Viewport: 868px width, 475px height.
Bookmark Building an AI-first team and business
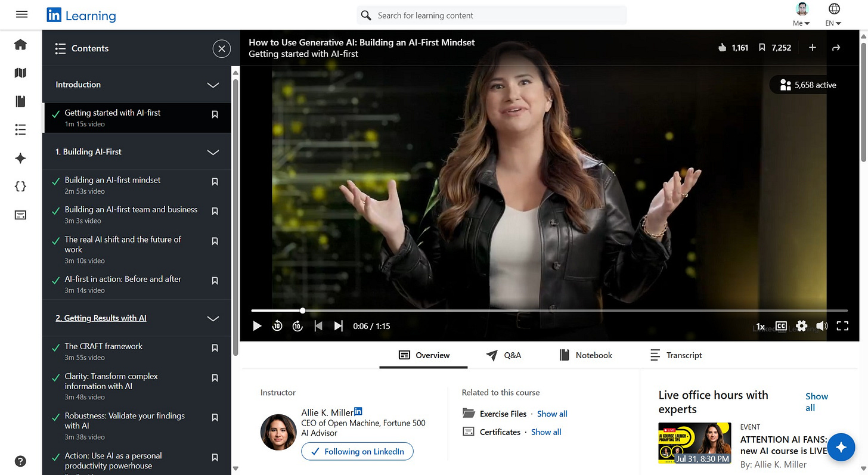coord(215,212)
